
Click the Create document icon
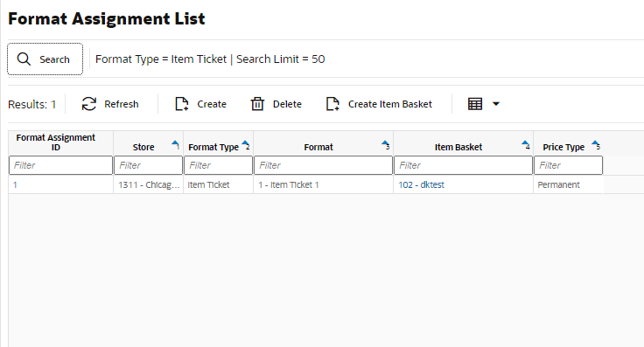click(x=181, y=104)
